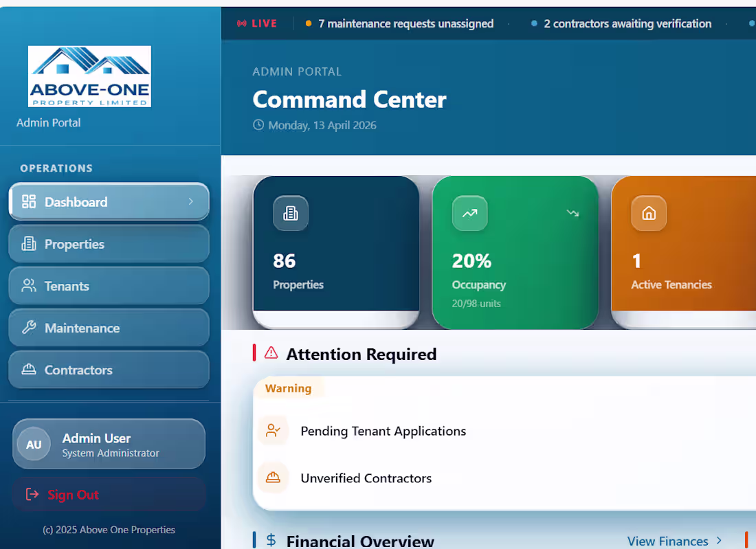Click the Properties building icon in sidebar
Screen dimensions: 756x549
coord(29,244)
